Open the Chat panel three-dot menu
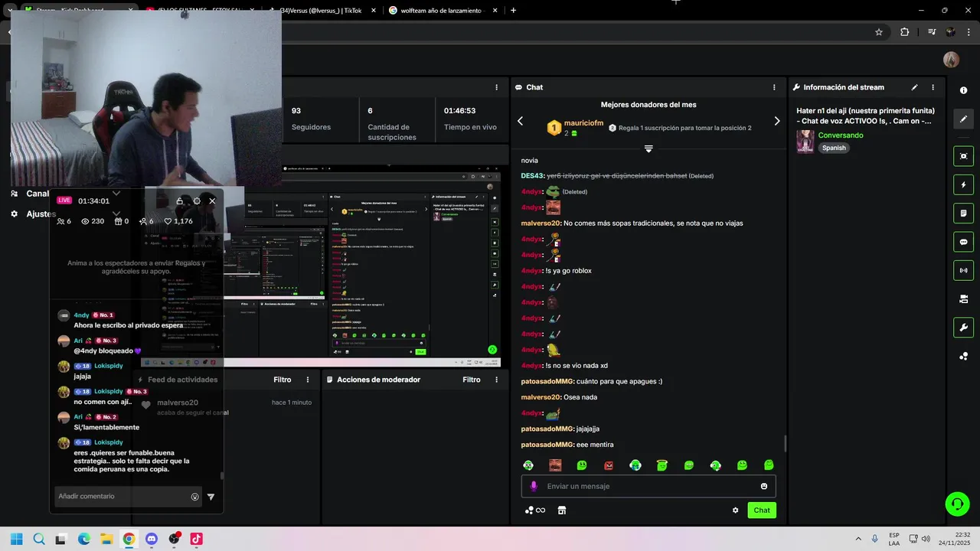Image resolution: width=980 pixels, height=551 pixels. (774, 87)
